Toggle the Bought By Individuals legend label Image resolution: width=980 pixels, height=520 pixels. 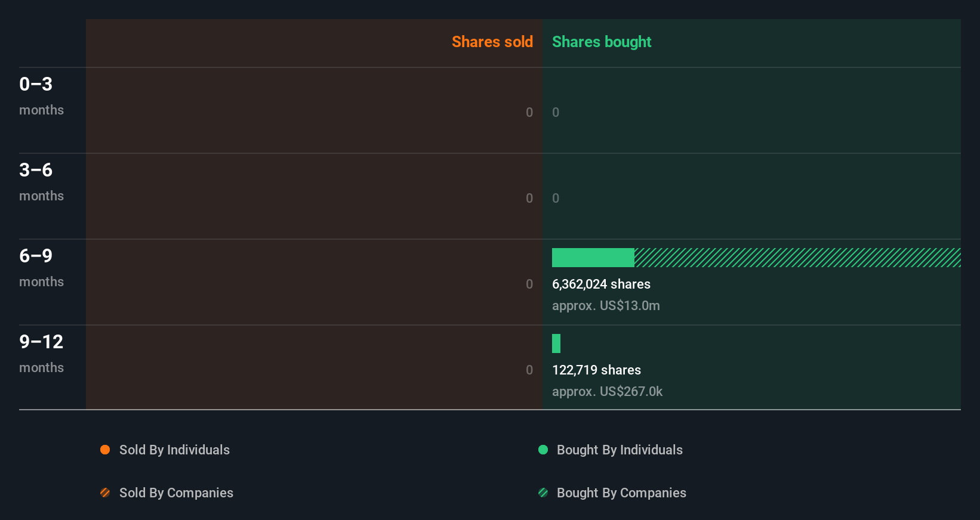(x=620, y=450)
